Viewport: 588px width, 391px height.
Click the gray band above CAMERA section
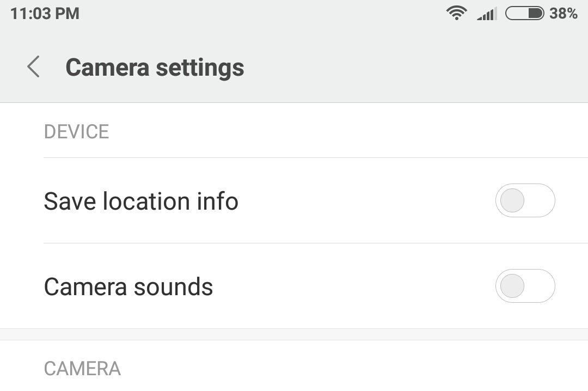(x=294, y=334)
